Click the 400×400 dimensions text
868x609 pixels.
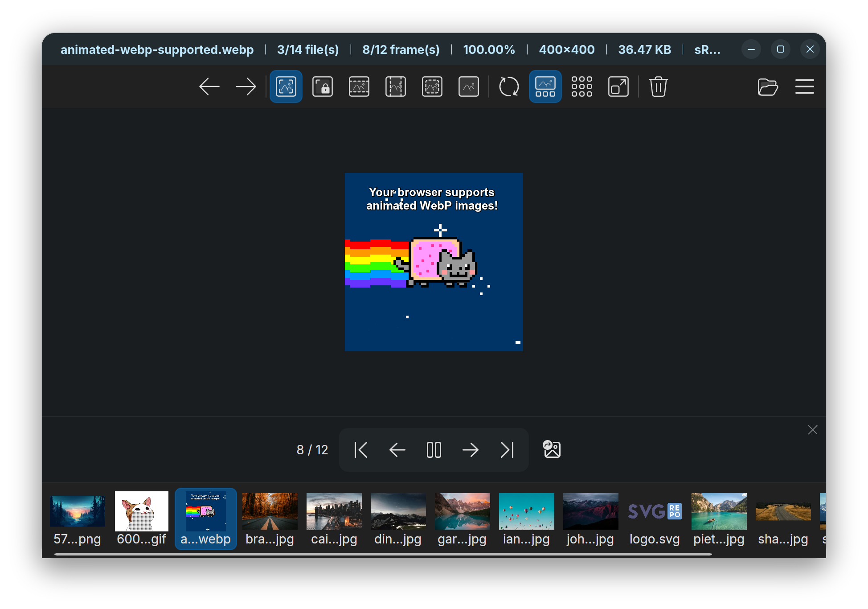pyautogui.click(x=567, y=49)
